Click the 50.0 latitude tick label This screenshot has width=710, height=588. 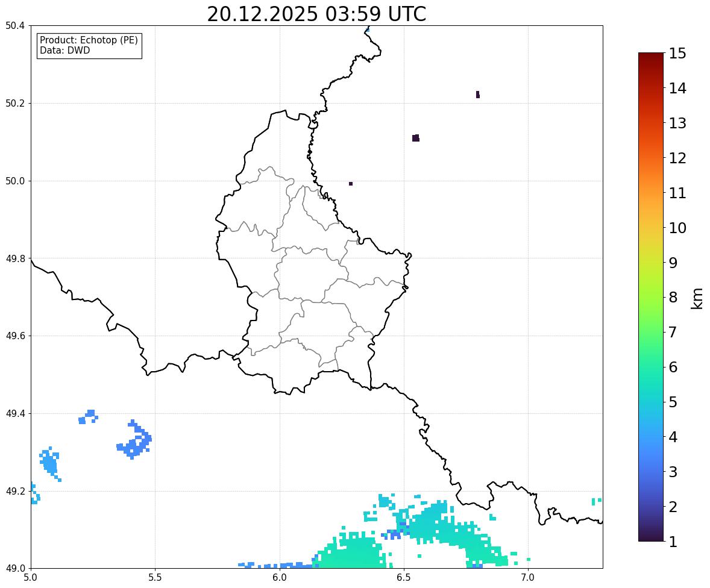15,181
